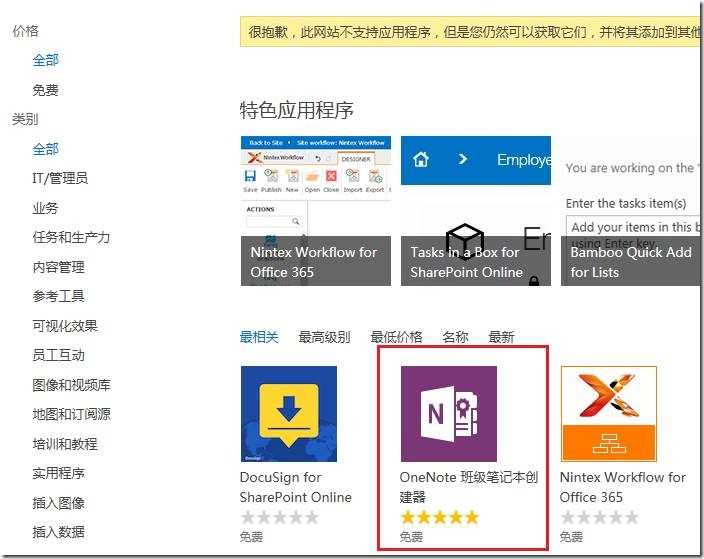
Task: Filter category by 培训和教程
Action: pos(65,444)
